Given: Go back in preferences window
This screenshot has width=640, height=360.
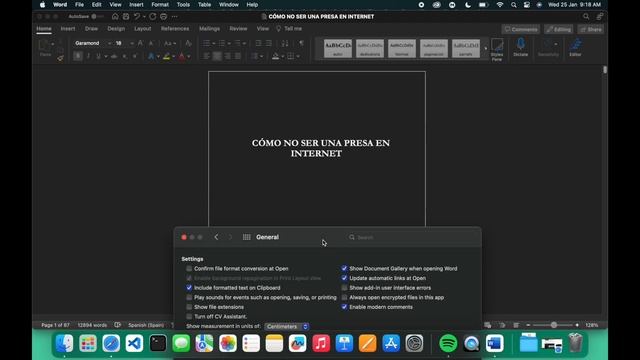Looking at the screenshot, I should point(216,237).
